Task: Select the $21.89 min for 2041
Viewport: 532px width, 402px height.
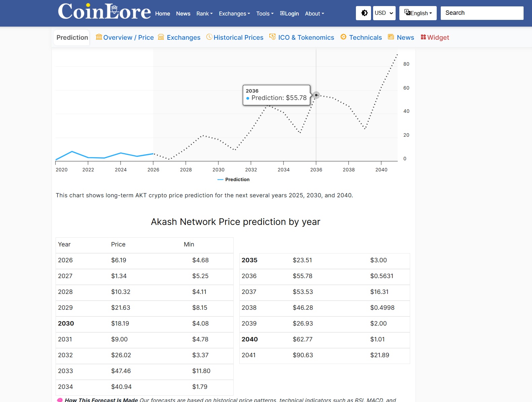Action: pyautogui.click(x=380, y=355)
